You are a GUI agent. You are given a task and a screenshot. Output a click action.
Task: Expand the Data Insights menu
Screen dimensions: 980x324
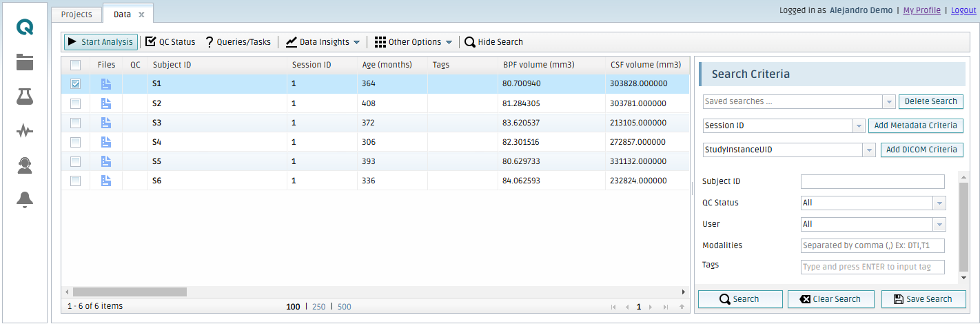(x=323, y=42)
